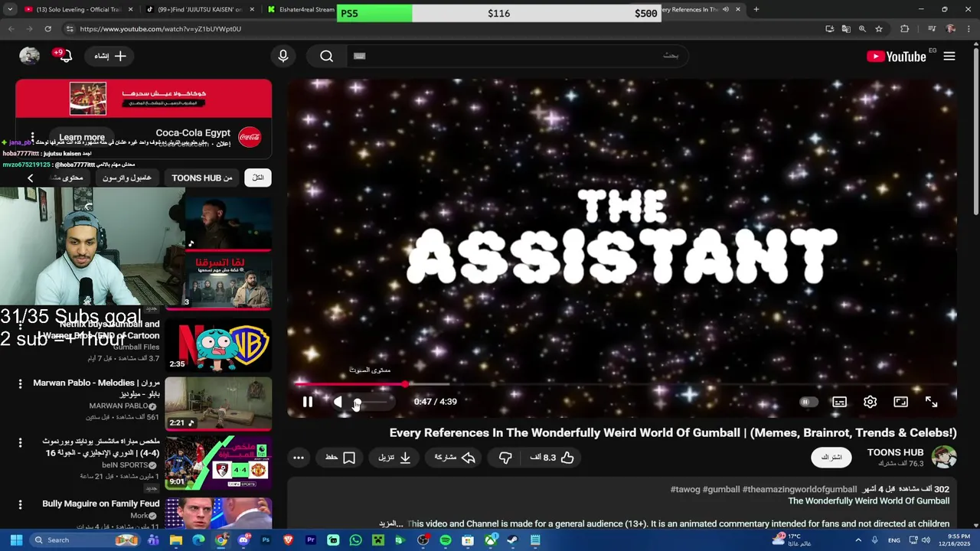Open Premiere Pro from the taskbar
980x551 pixels.
pyautogui.click(x=311, y=540)
